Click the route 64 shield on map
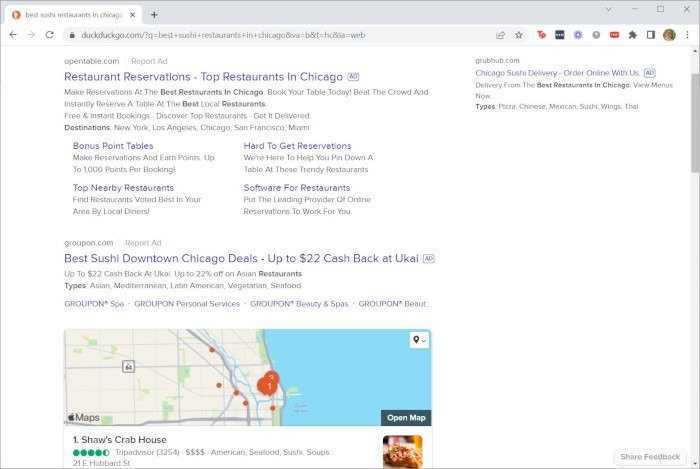700x469 pixels. point(129,367)
